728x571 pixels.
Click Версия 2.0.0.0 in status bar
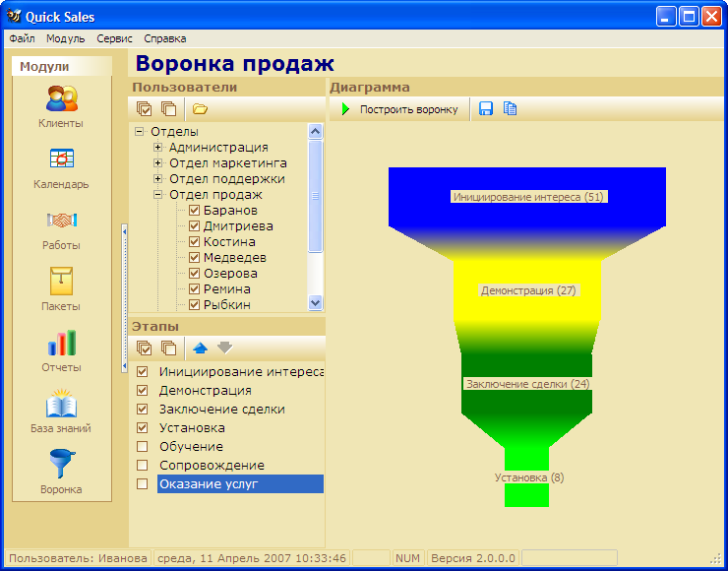[x=472, y=558]
